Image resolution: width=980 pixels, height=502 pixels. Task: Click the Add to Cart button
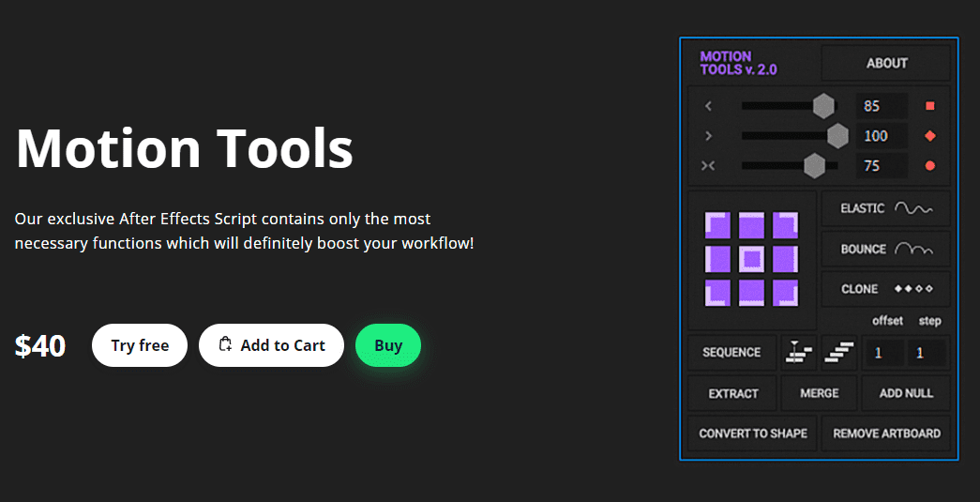click(271, 345)
